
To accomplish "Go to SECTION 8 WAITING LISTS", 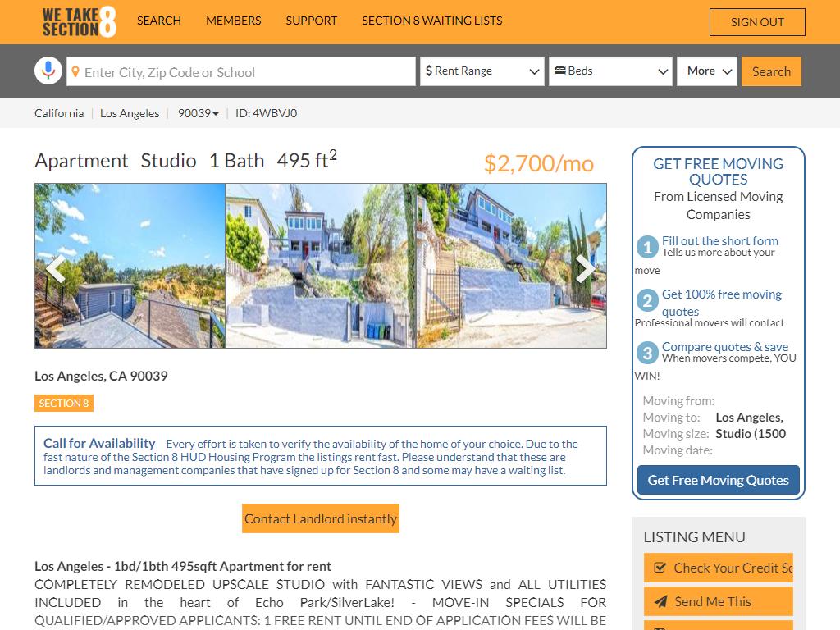I will pos(431,21).
